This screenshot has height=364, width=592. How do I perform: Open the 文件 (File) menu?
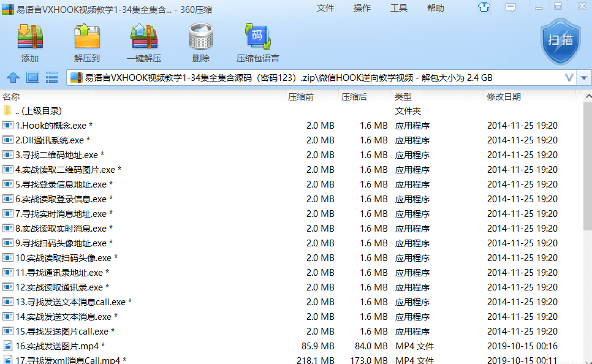(325, 8)
